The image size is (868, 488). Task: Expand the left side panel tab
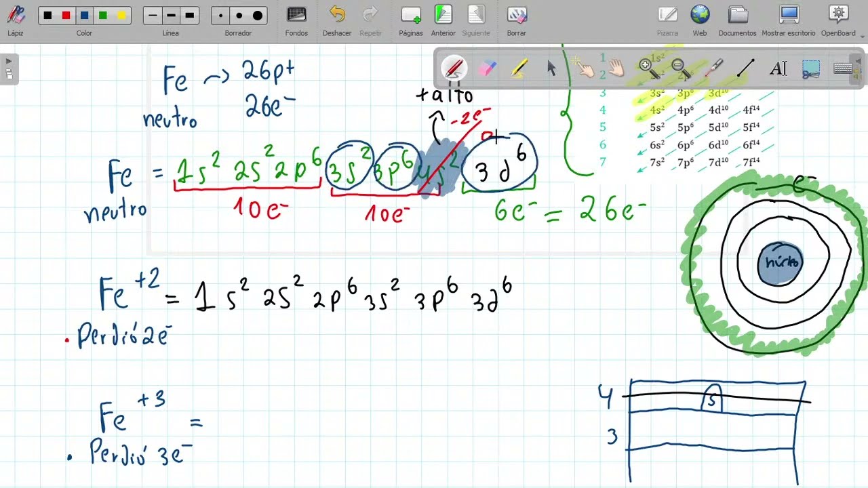pos(9,69)
